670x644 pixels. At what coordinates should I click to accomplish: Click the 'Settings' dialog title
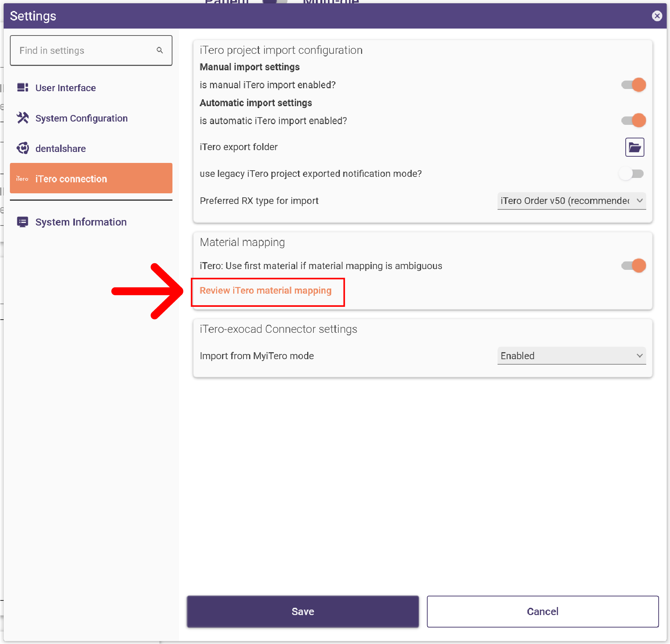33,16
